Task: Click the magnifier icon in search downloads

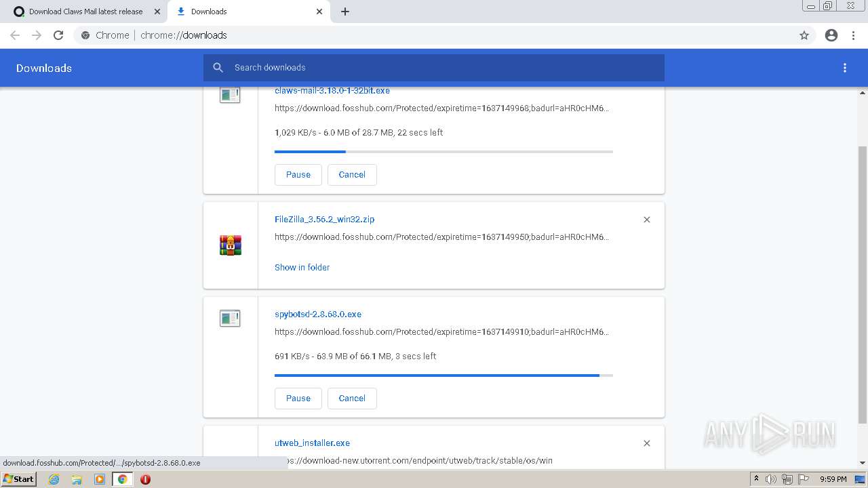Action: [218, 68]
